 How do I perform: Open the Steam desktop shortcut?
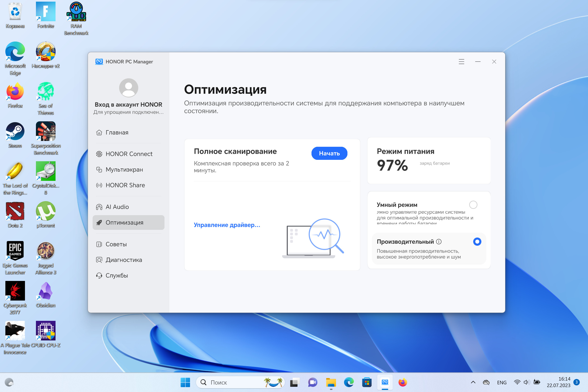15,135
